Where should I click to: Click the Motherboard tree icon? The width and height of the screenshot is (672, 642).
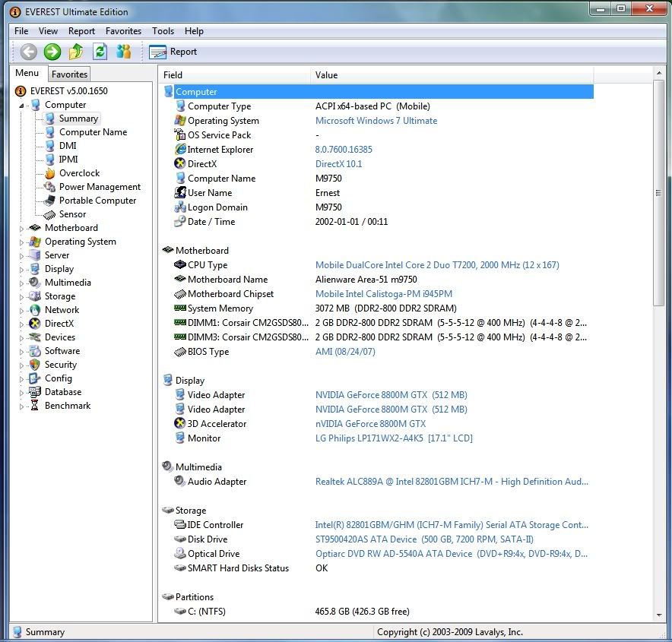[x=35, y=228]
